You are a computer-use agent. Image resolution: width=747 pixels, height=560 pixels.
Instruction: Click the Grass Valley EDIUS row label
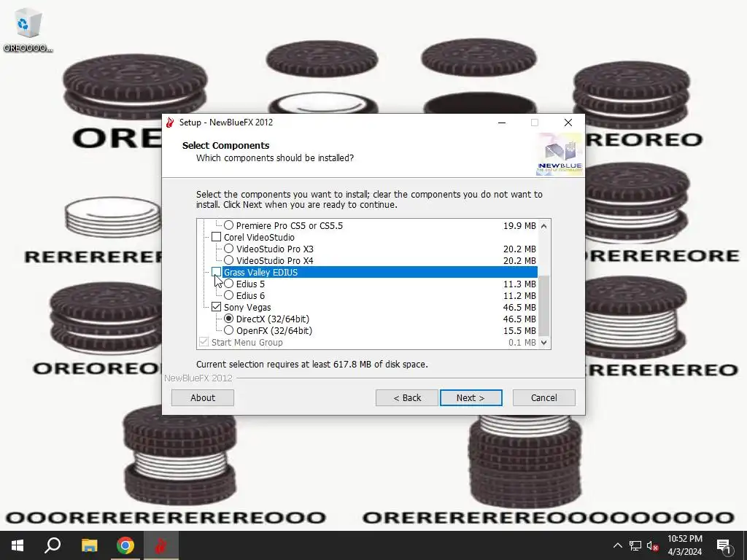260,273
